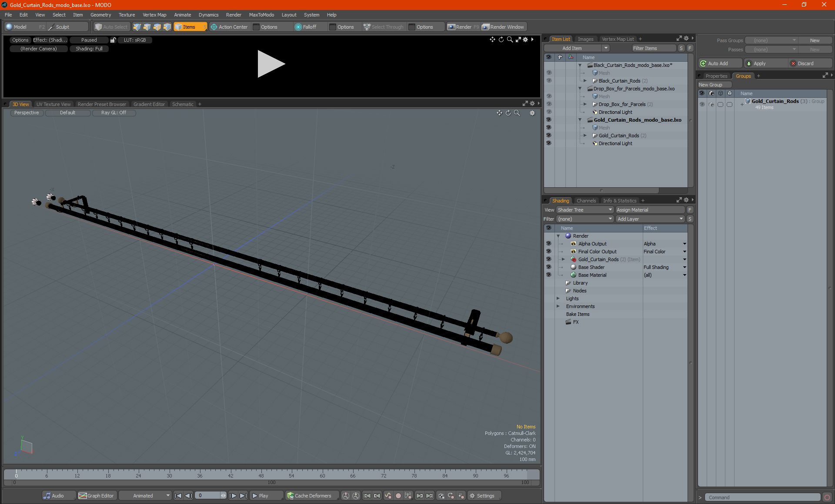Image resolution: width=835 pixels, height=504 pixels.
Task: Toggle visibility of Drop_Box_for_Parcels group
Action: pyautogui.click(x=549, y=104)
